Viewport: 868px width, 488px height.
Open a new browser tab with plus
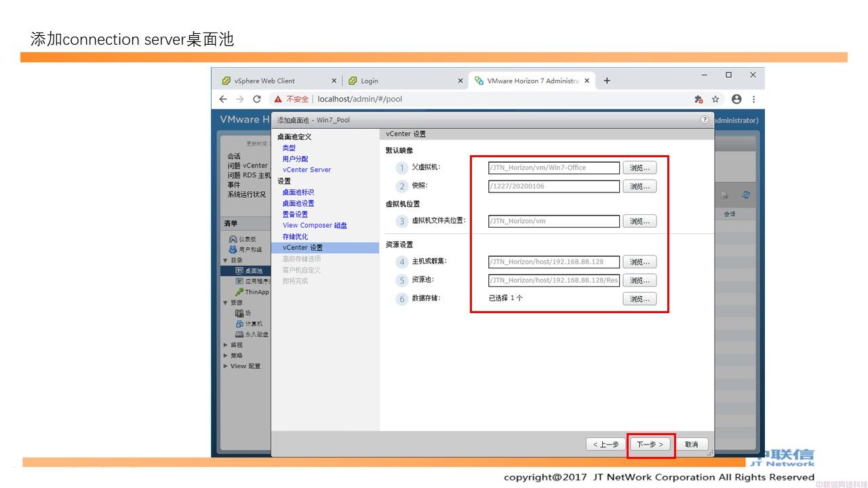pyautogui.click(x=607, y=81)
